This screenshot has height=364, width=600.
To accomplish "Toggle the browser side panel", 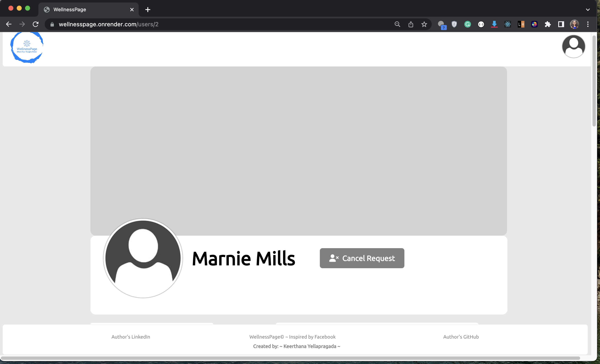I will point(561,24).
